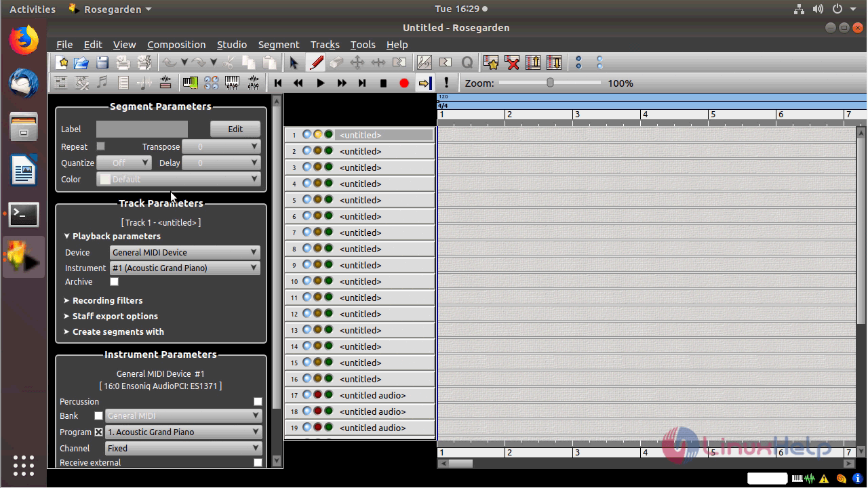Toggle the Repeat checkbox
The height and width of the screenshot is (488, 868).
100,146
